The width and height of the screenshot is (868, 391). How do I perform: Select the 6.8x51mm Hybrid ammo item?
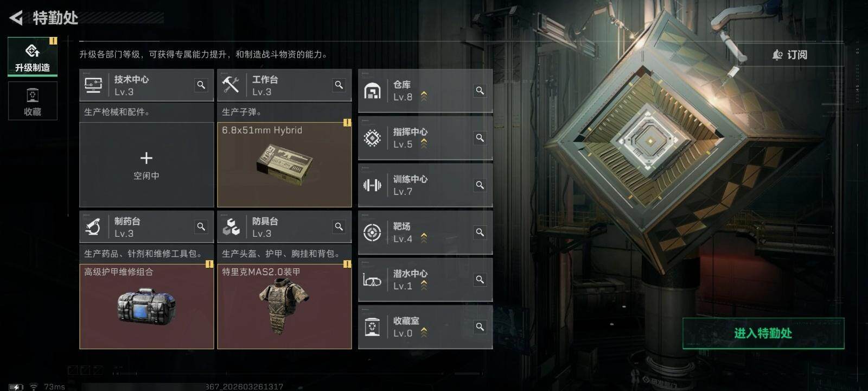pyautogui.click(x=284, y=165)
